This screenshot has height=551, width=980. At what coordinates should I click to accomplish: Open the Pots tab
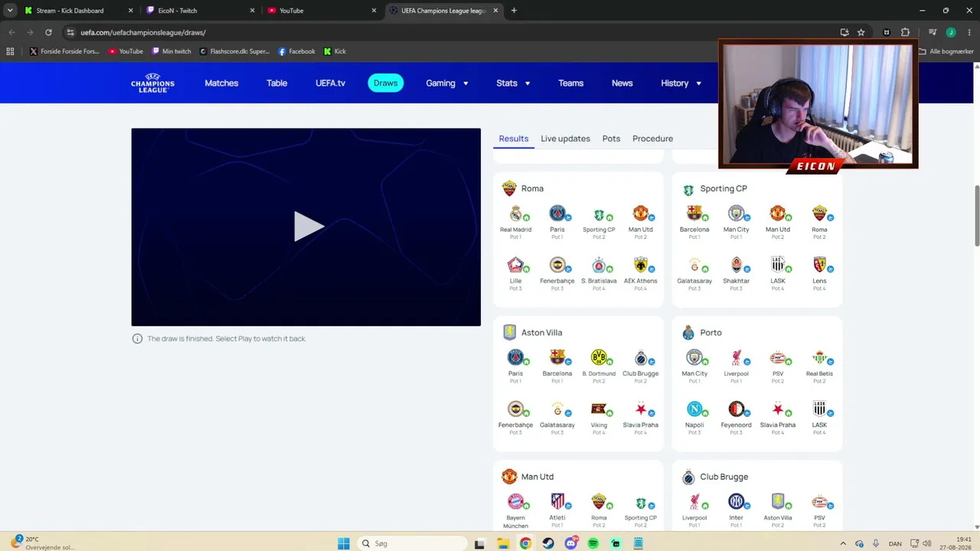[611, 139]
